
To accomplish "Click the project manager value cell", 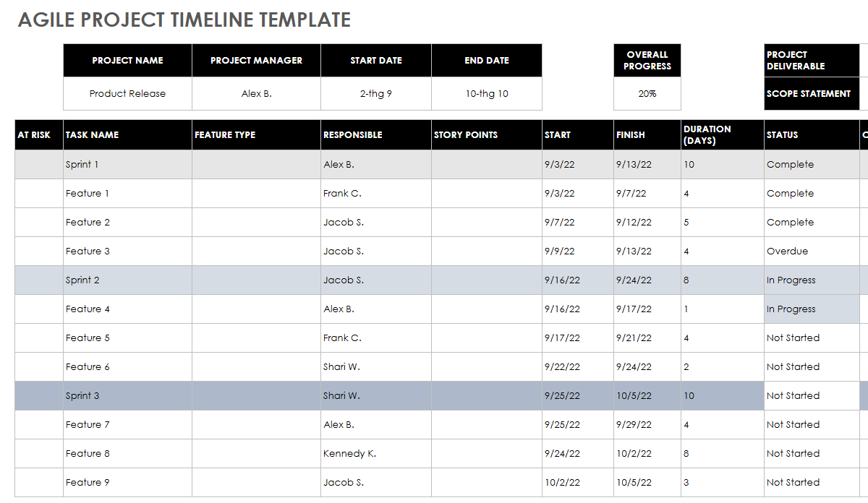I will [x=256, y=94].
